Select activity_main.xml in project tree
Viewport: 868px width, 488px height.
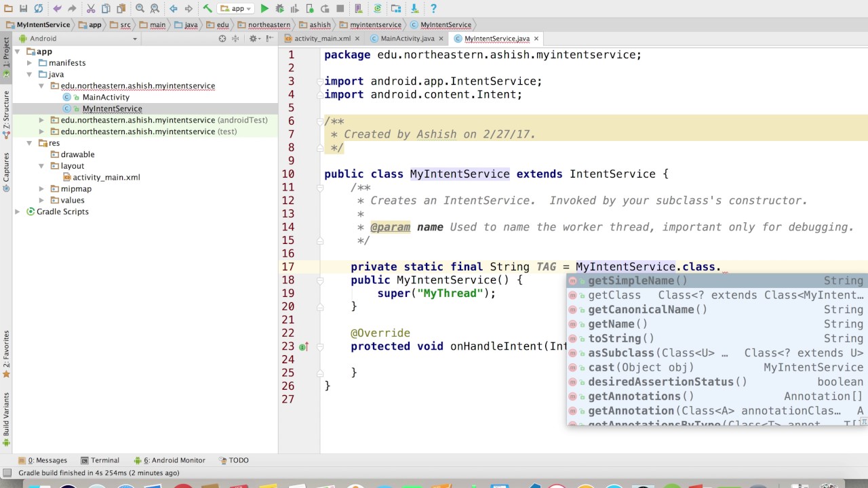pyautogui.click(x=106, y=178)
